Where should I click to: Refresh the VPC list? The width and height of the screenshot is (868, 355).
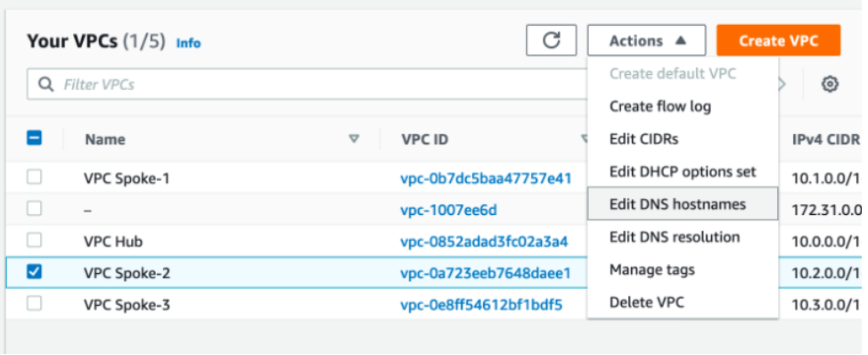click(x=551, y=40)
